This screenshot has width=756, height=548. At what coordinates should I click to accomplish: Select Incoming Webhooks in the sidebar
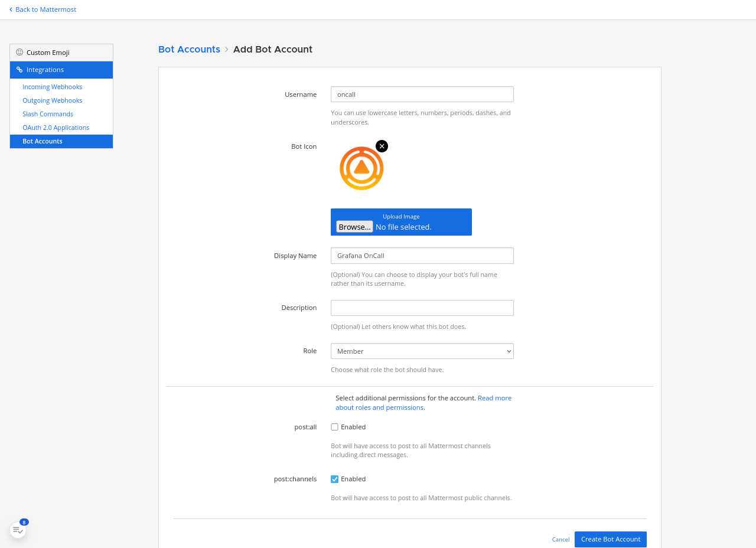(52, 87)
